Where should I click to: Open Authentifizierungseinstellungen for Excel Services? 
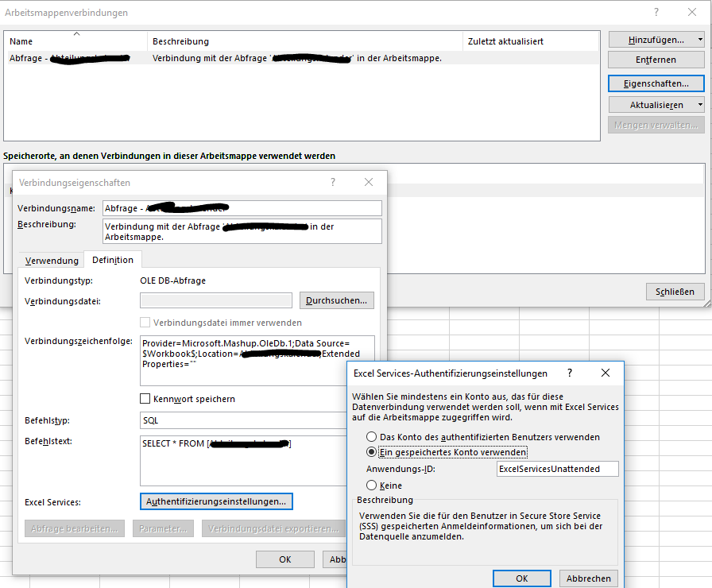[215, 501]
